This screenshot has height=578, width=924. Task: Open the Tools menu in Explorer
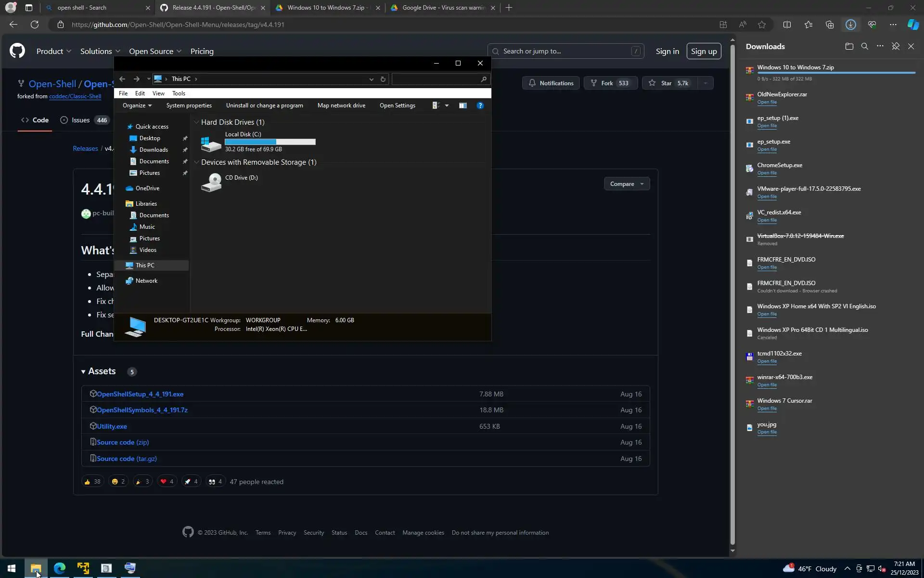pos(179,93)
